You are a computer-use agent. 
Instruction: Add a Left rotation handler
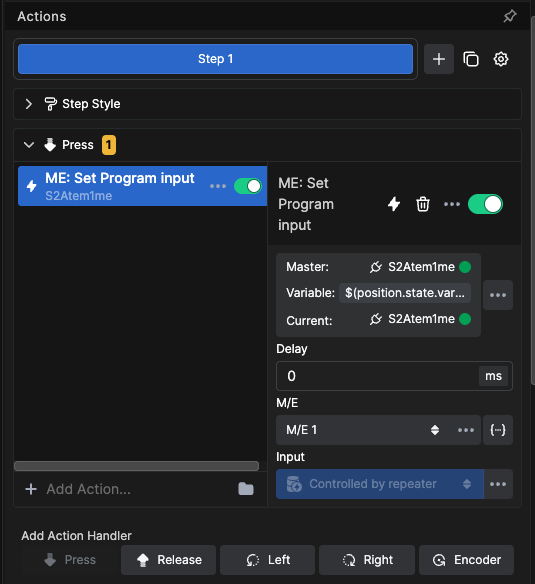[x=268, y=560]
